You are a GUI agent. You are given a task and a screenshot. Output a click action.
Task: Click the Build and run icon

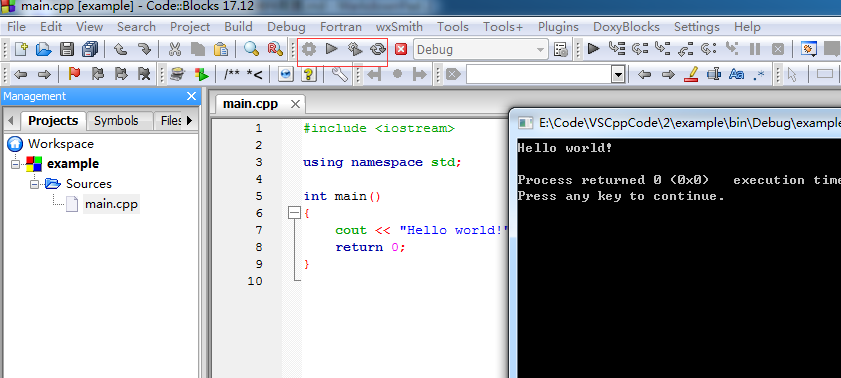[x=355, y=49]
